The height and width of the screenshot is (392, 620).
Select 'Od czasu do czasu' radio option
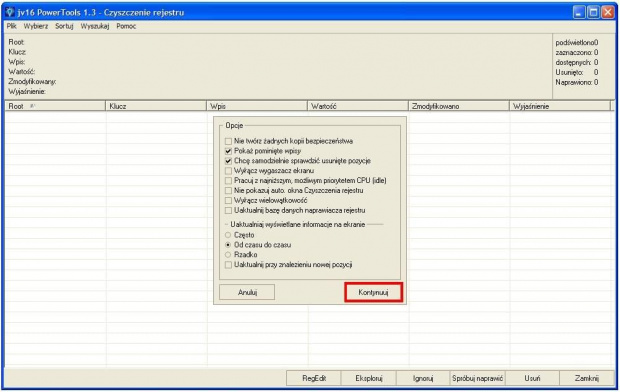228,245
